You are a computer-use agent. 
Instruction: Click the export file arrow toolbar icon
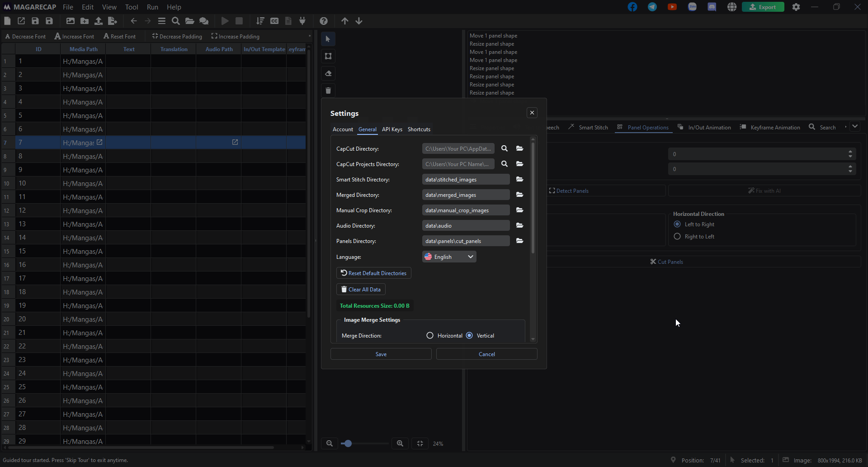pos(113,21)
